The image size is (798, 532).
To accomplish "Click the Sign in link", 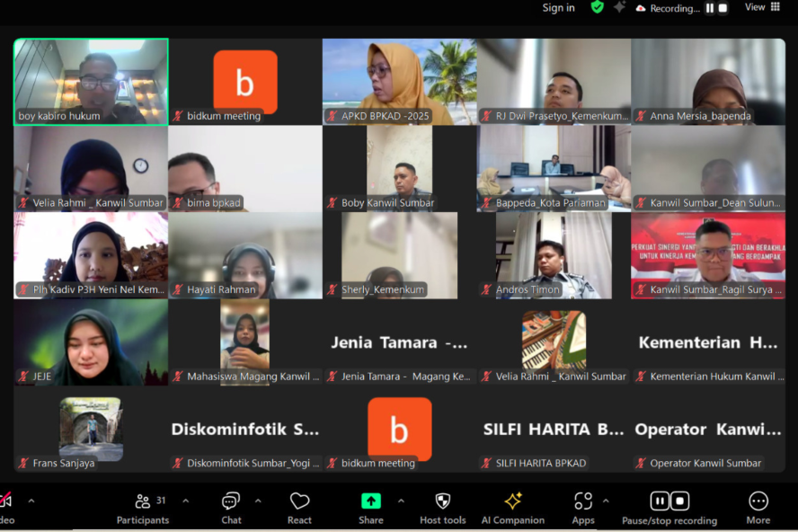I will click(x=558, y=8).
